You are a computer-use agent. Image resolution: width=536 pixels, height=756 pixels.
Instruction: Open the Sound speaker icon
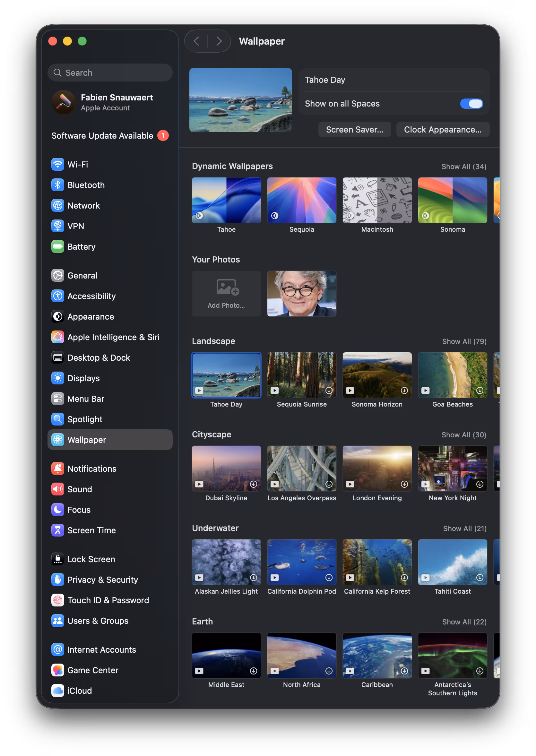(x=58, y=489)
